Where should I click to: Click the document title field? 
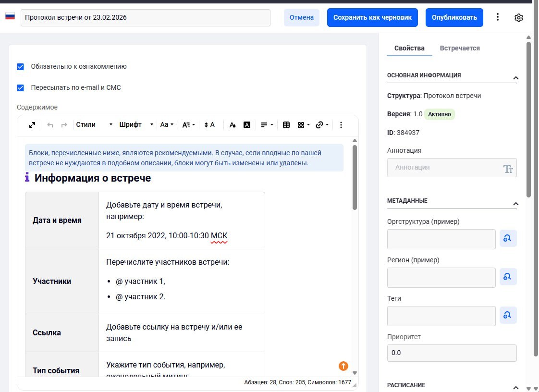146,18
